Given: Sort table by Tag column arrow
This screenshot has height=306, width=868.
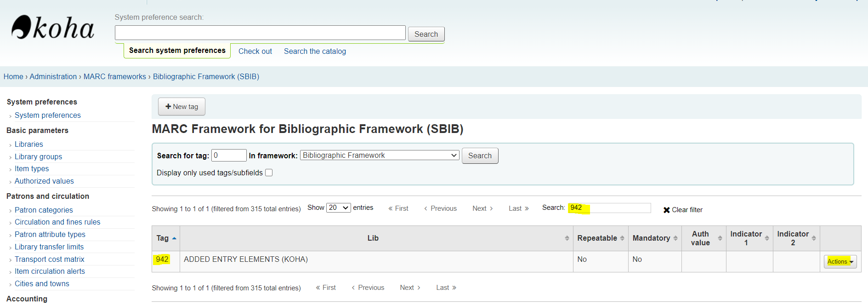Looking at the screenshot, I should pos(174,238).
